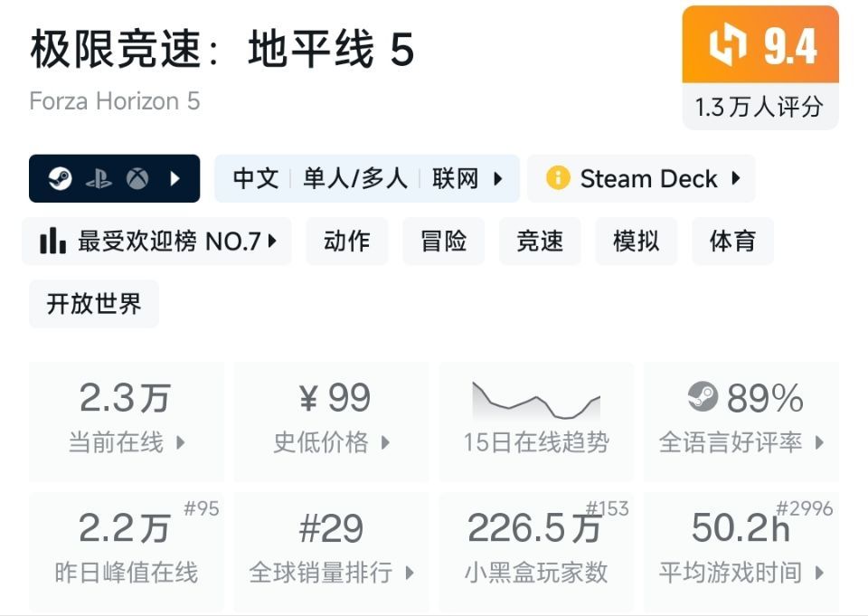Click the Steam logo beside 89%
The width and height of the screenshot is (868, 616).
coord(703,396)
